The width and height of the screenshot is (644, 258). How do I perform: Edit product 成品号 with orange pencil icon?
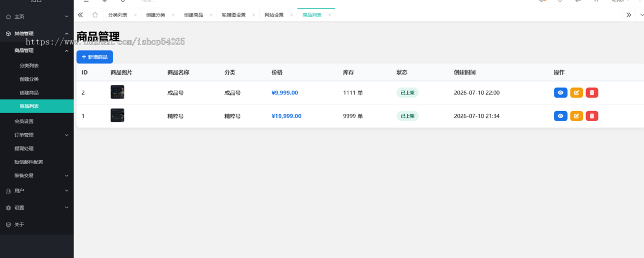576,93
